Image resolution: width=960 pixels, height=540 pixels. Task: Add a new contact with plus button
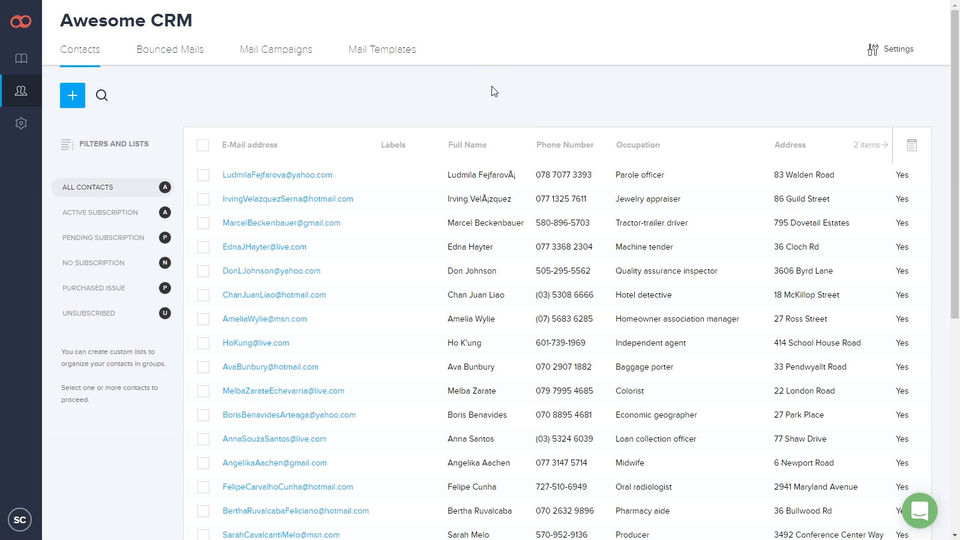click(72, 96)
